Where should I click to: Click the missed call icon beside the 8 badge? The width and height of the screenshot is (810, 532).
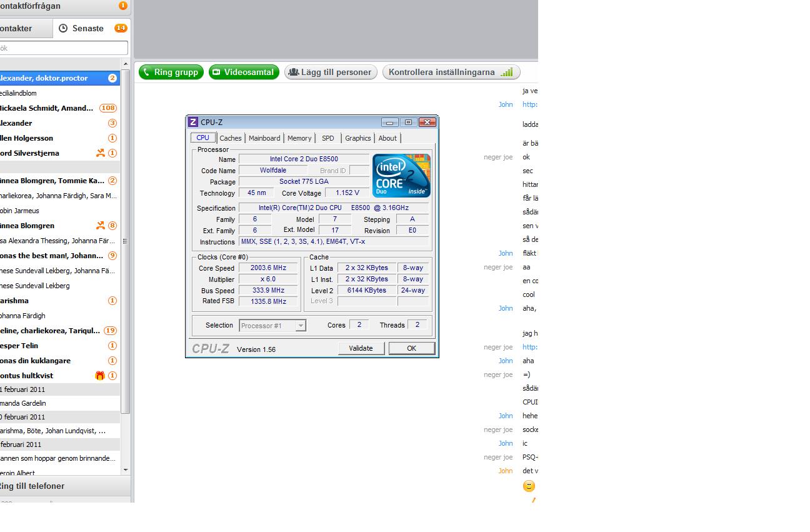(101, 226)
